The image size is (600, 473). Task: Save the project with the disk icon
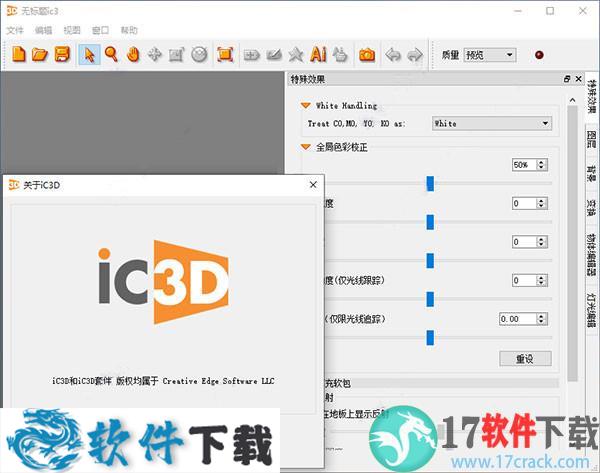point(62,54)
